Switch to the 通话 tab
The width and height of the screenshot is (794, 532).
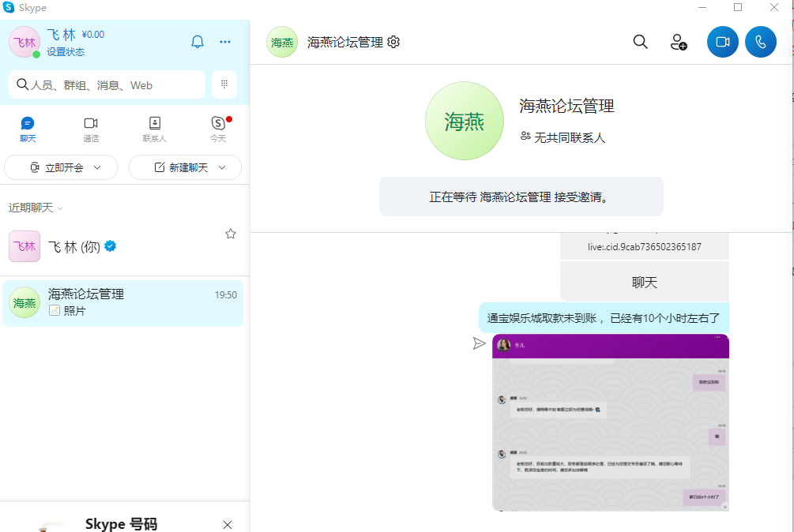click(91, 129)
